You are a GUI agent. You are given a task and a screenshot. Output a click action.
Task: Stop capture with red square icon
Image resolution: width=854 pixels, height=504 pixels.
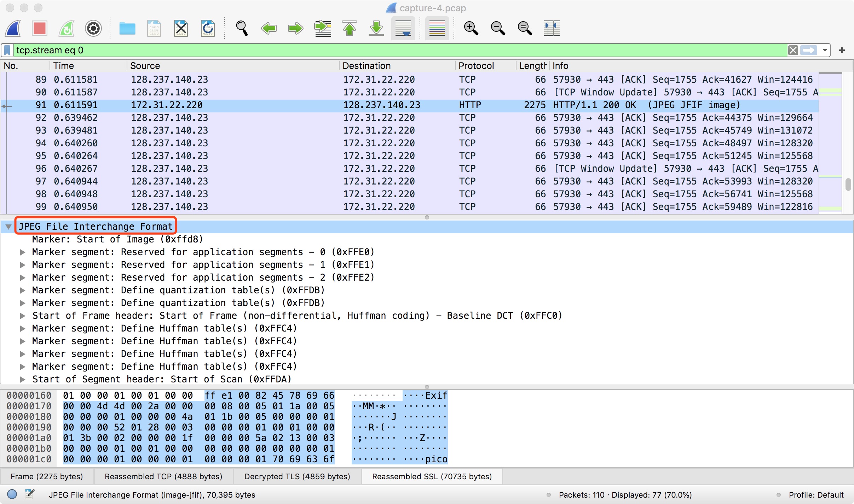pos(39,28)
